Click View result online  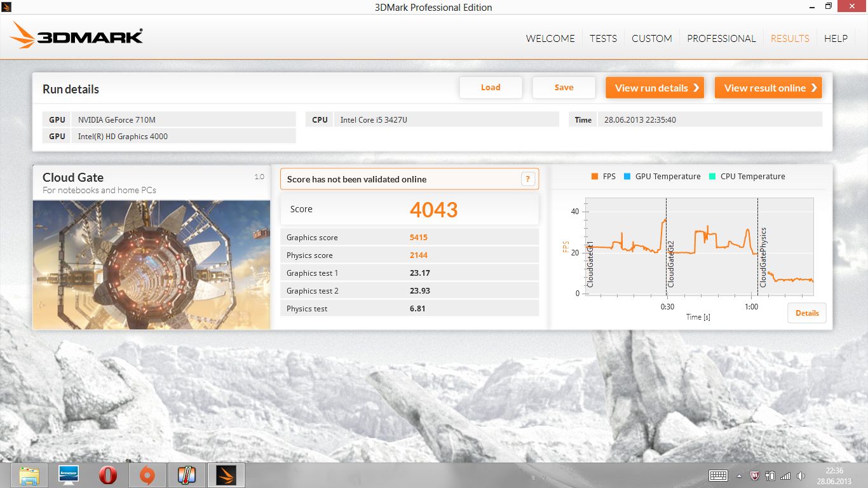(768, 88)
